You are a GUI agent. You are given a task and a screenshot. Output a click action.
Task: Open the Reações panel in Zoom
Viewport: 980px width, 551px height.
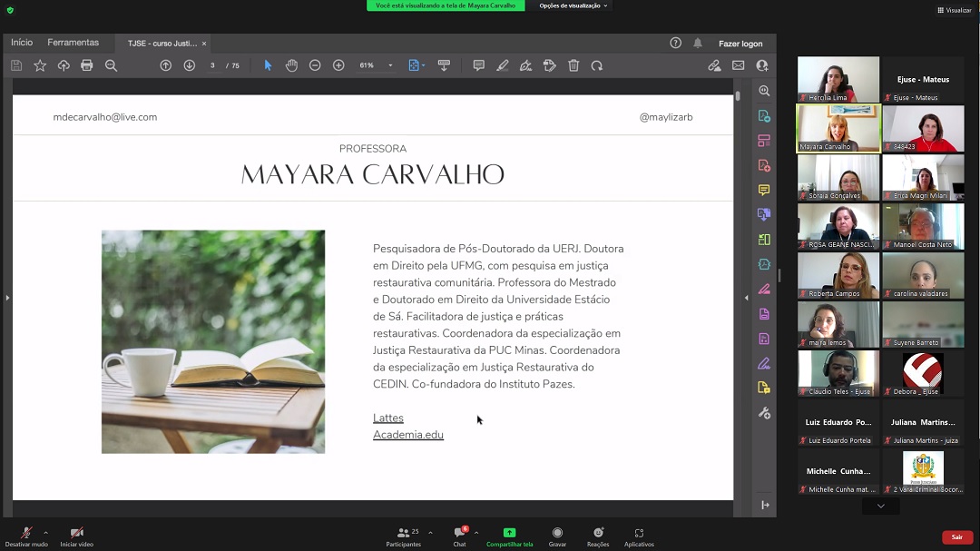point(598,536)
